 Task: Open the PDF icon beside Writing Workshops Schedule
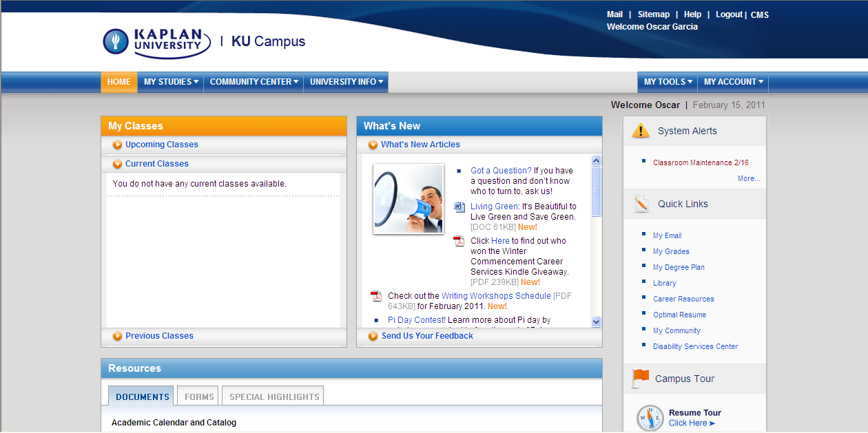click(x=376, y=296)
